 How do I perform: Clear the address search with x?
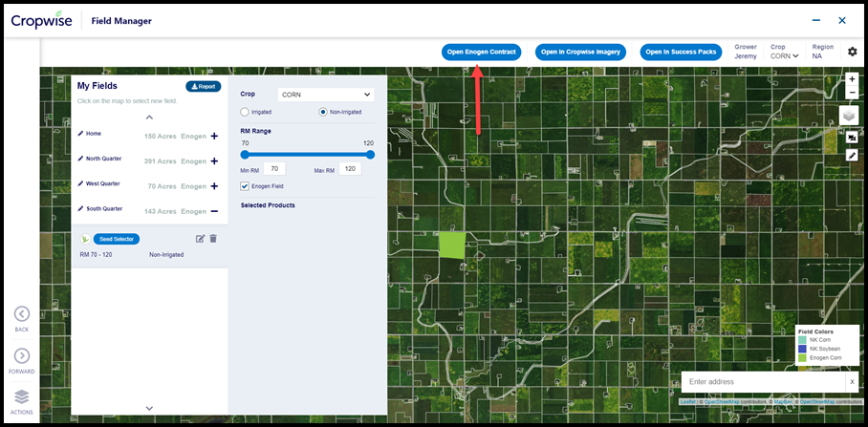(852, 382)
